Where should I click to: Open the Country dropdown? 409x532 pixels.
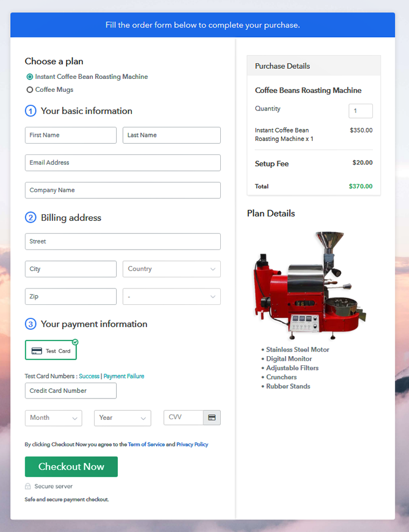[x=172, y=269]
